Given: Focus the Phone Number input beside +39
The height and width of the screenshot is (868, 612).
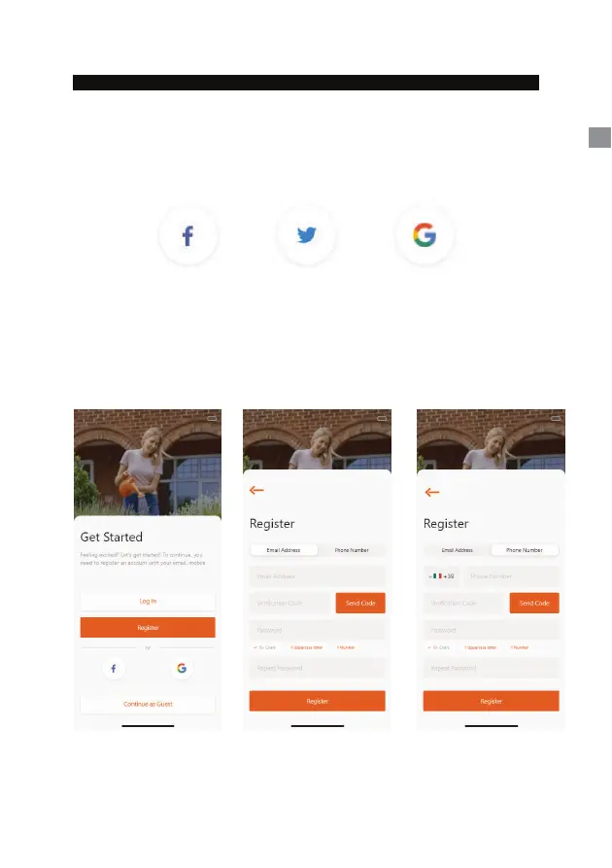Looking at the screenshot, I should pyautogui.click(x=511, y=576).
